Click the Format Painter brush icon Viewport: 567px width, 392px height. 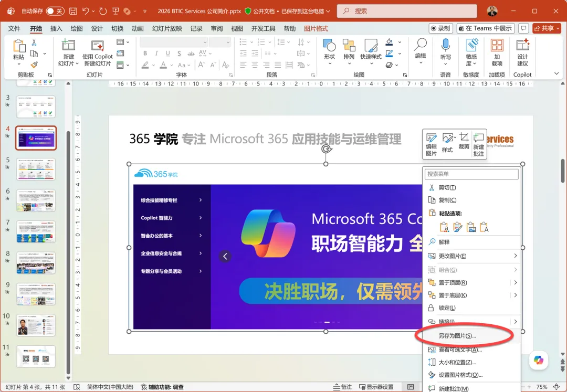point(34,65)
